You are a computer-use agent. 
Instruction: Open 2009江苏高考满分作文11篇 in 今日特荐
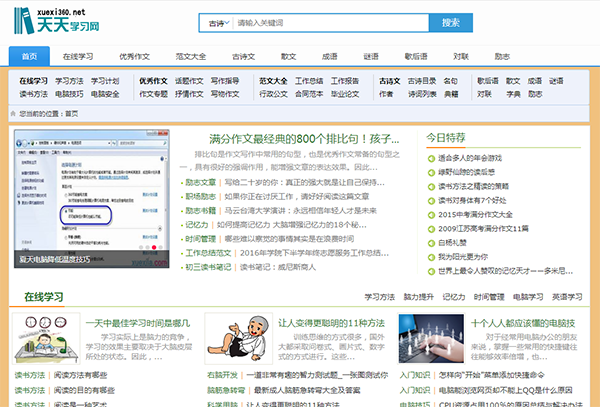click(483, 229)
